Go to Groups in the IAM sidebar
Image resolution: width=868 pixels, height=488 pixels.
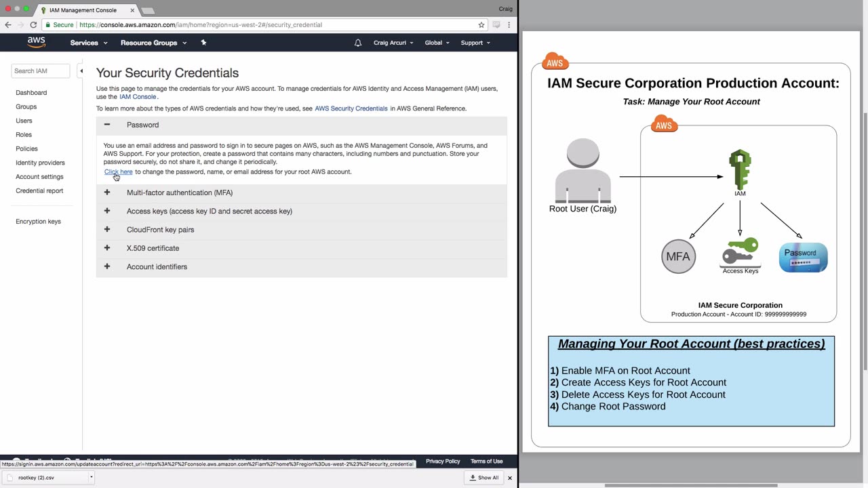tap(26, 107)
